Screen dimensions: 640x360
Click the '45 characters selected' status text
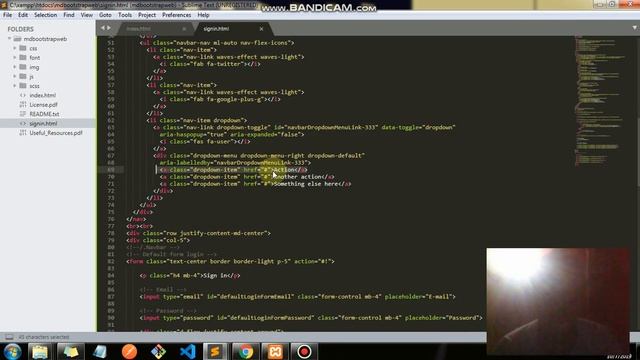click(44, 337)
